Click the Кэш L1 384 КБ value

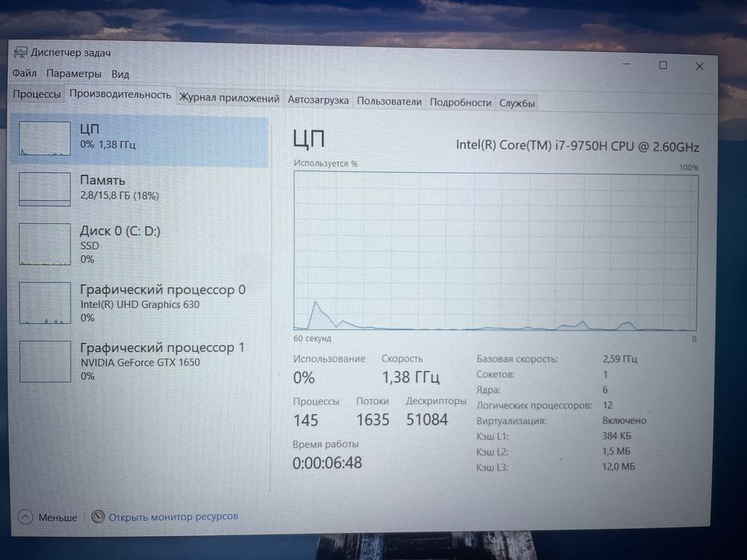coord(616,436)
